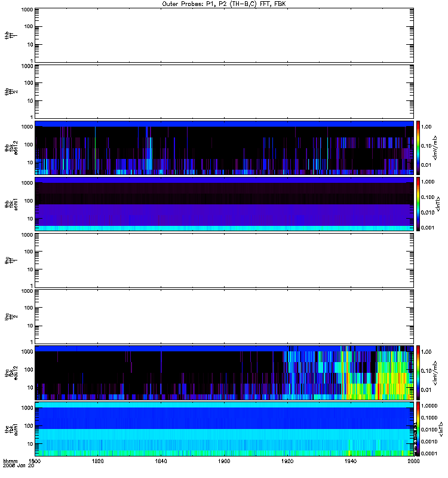Click the 'hhmm' axis unit label
This screenshot has width=448, height=478.
tap(10, 461)
